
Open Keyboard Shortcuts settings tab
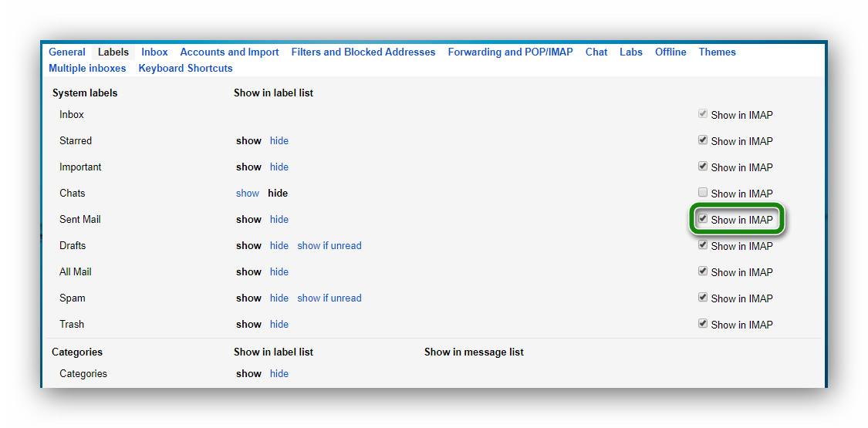(x=185, y=69)
